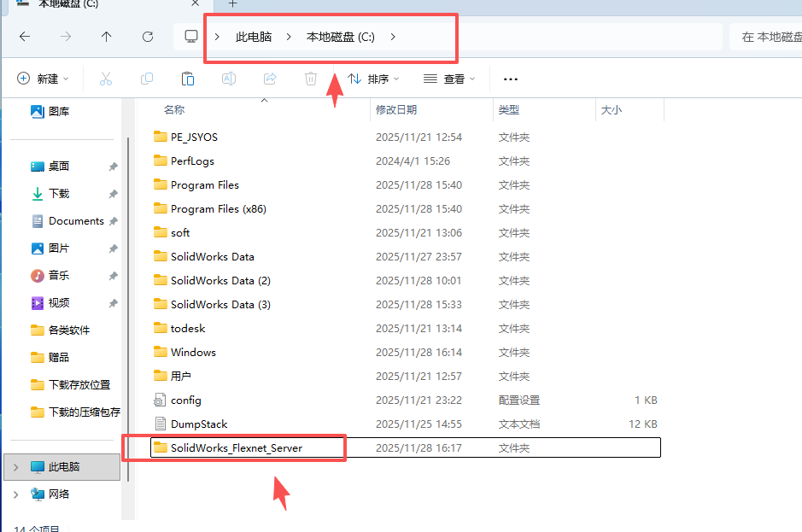Open the SolidWorks_Flexnet_Server folder
This screenshot has width=802, height=532.
[237, 447]
